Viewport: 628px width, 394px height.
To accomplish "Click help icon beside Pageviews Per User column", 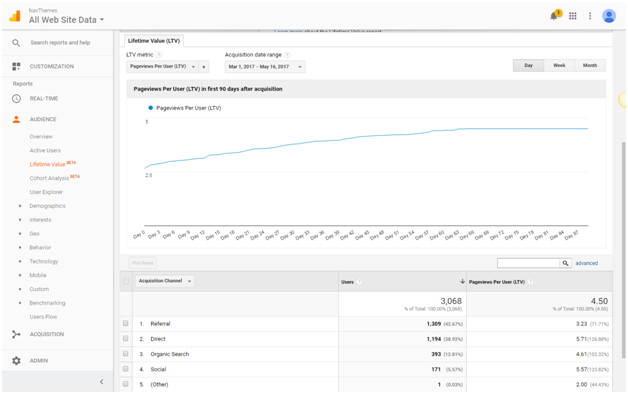I will 530,282.
